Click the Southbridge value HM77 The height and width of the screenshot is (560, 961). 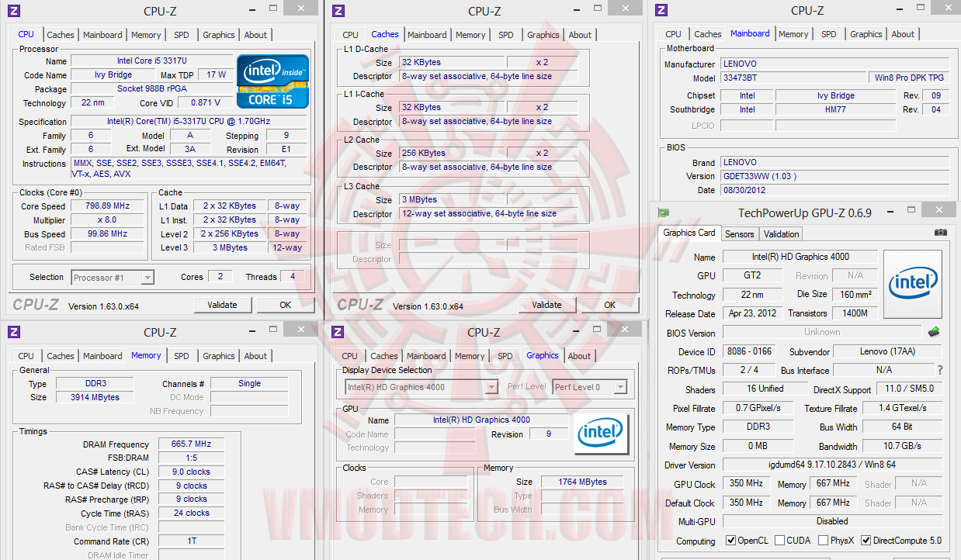coord(835,110)
